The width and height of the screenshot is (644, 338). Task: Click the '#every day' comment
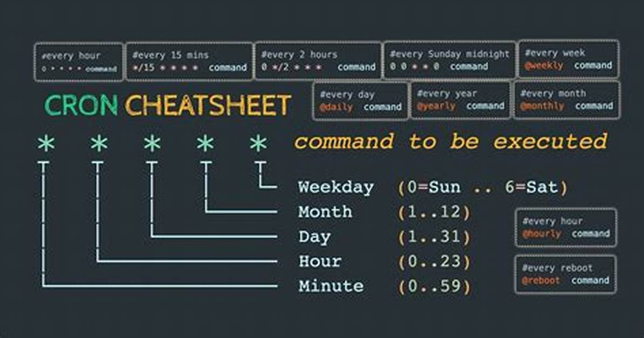347,95
